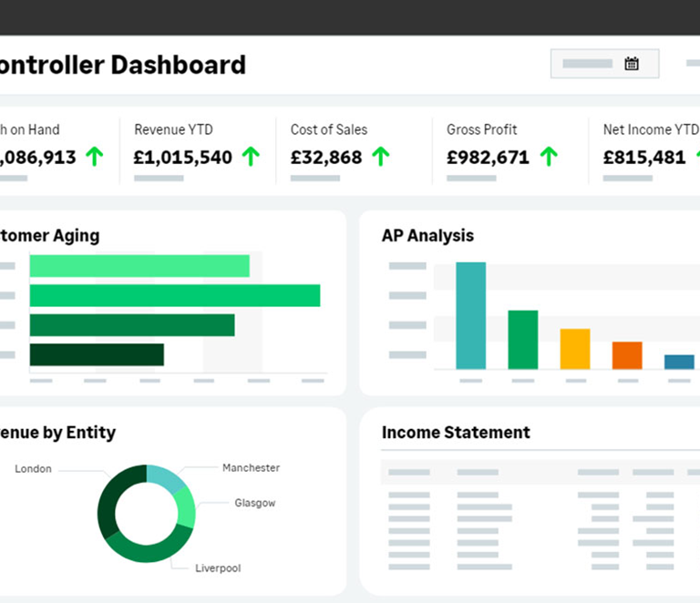Click the green AP Analysis bar
Viewport: 700px width, 603px height.
523,340
